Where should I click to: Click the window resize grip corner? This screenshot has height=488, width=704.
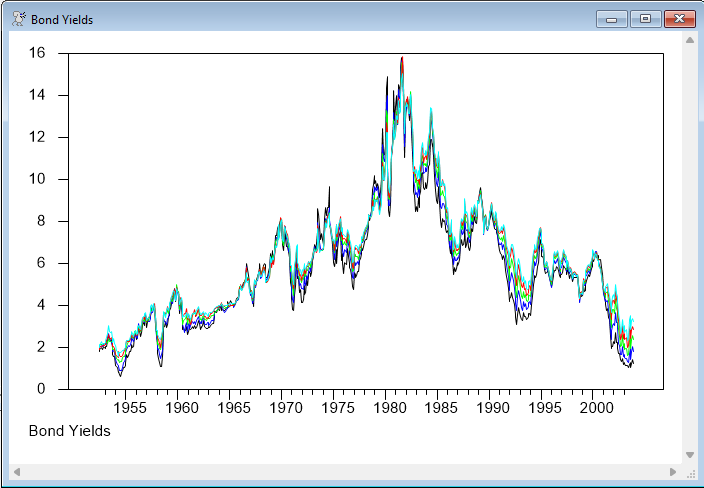(689, 471)
